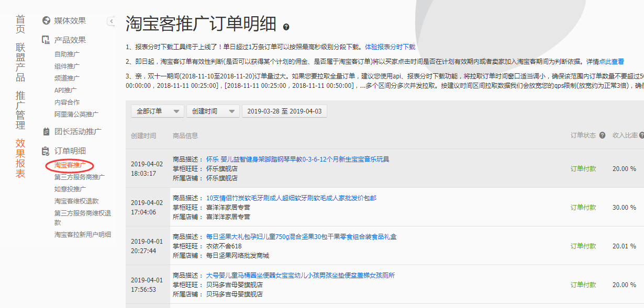Click help icon next to 收入比率

(x=641, y=135)
